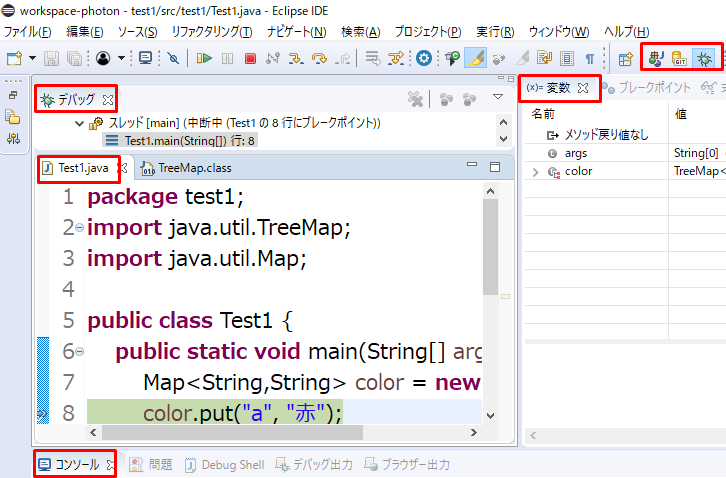
Task: Open the Debug view menu triangle
Action: coord(498,97)
